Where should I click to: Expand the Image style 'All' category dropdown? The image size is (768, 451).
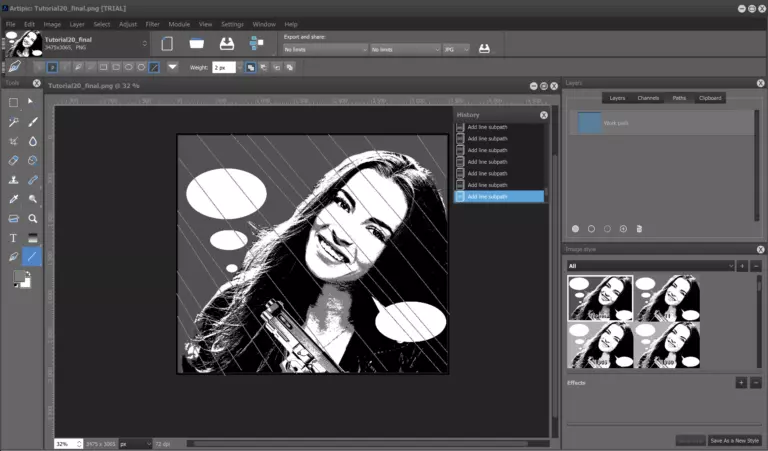coord(730,266)
